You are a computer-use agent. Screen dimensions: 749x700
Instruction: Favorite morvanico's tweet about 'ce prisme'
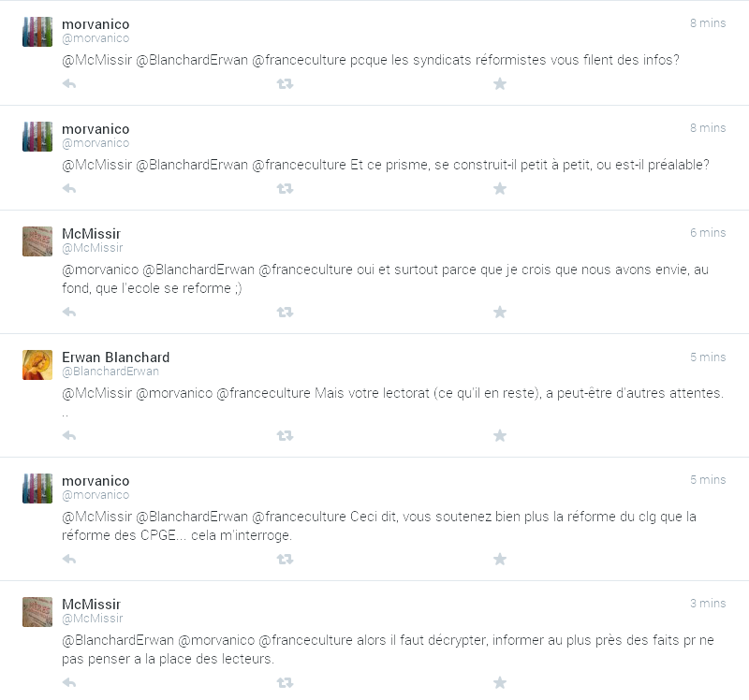point(500,189)
